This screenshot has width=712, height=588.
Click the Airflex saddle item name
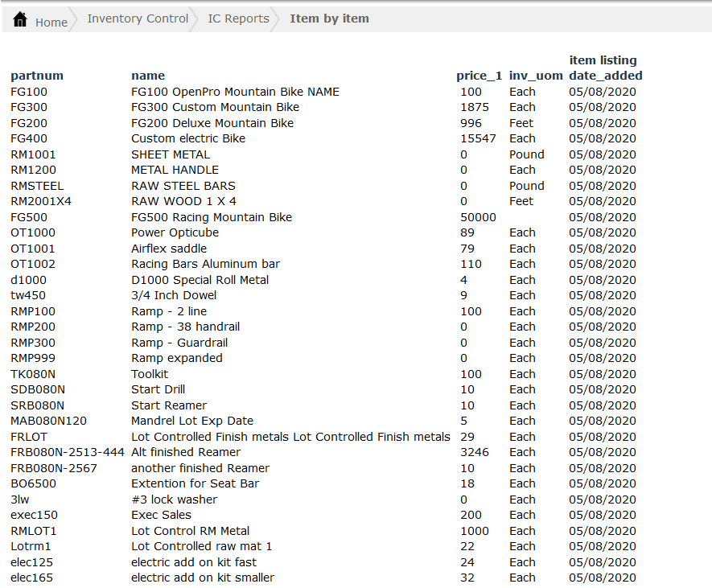coord(169,249)
